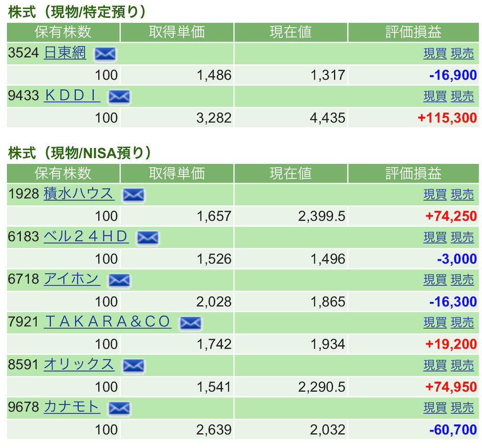Open the envelope icon for ベル24HD

coord(148,238)
